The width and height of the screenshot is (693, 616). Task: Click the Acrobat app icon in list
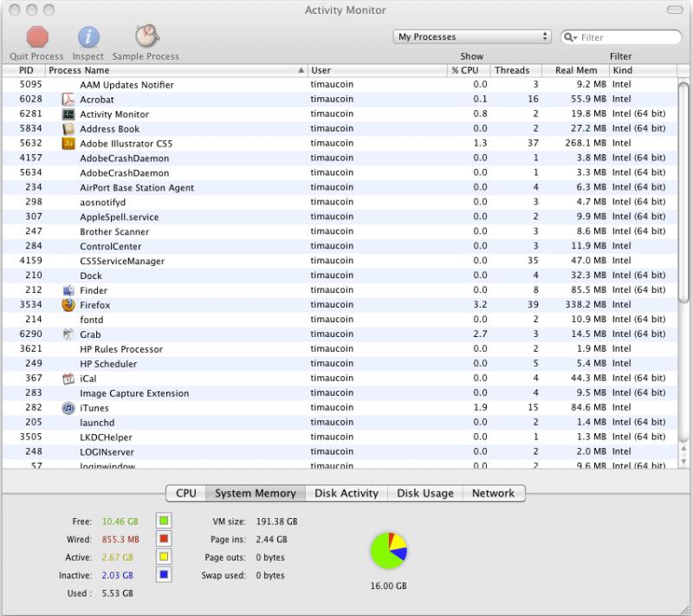pos(68,100)
